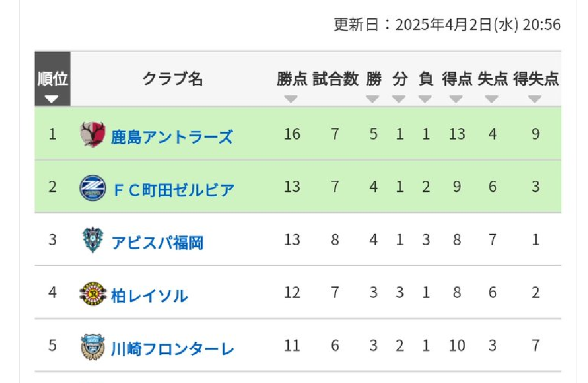This screenshot has height=383, width=588.
Task: Click the Avispa Fukuoka club crest
Action: tap(93, 240)
